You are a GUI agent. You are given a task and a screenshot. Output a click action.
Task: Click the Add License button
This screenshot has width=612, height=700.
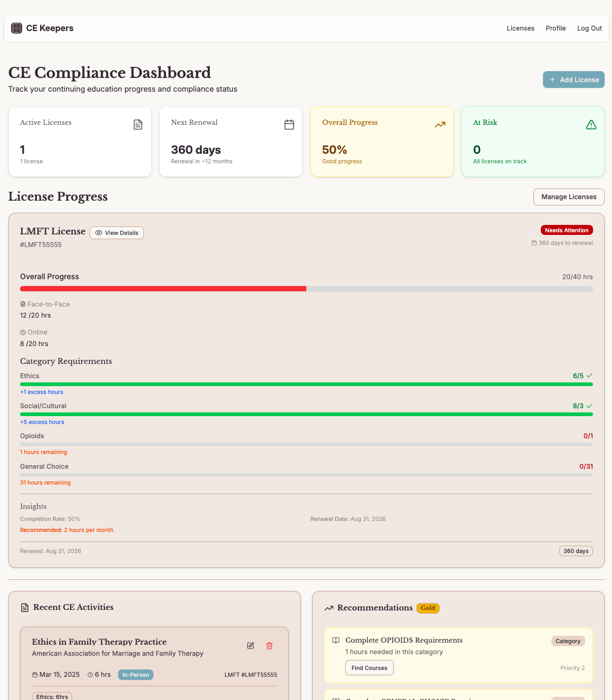click(574, 80)
